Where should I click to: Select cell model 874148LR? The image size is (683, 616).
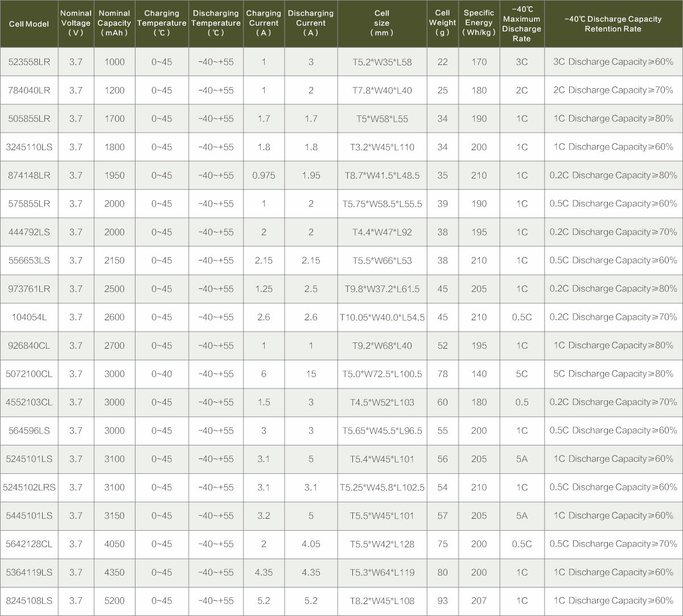point(29,176)
